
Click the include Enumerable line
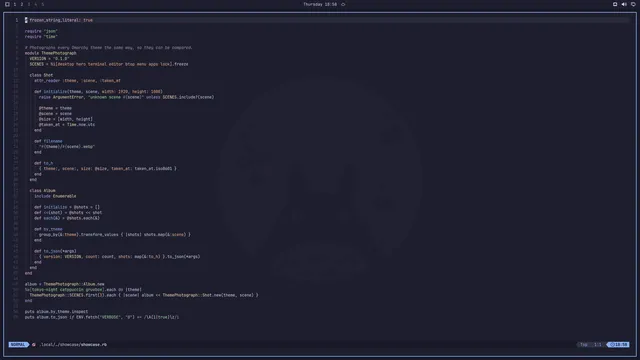(55, 196)
